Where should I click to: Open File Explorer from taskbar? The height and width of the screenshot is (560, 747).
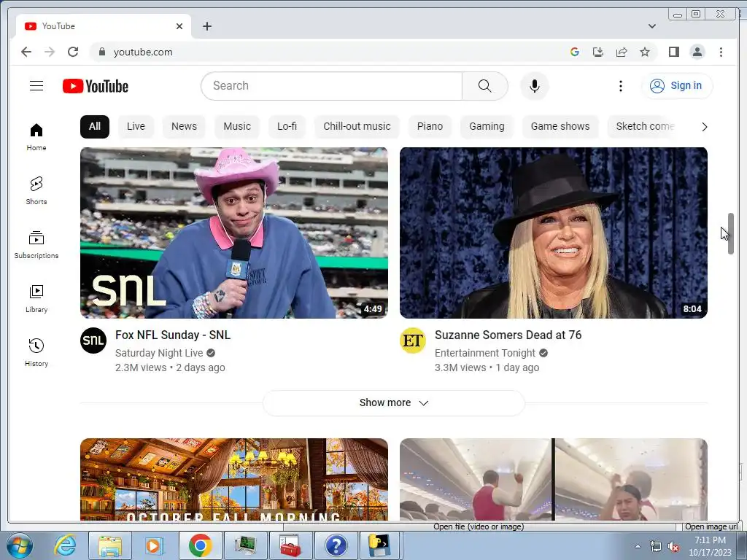tap(110, 545)
